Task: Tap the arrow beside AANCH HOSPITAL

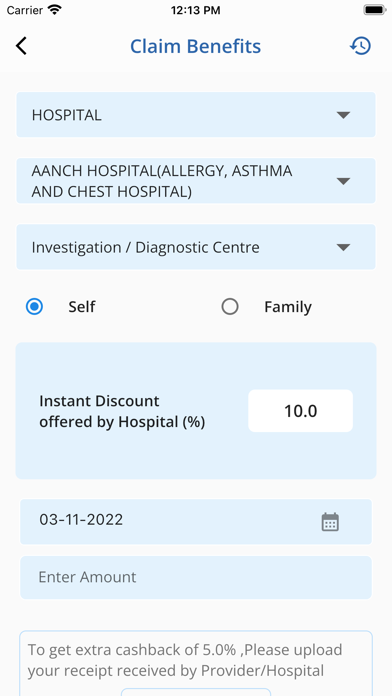Action: (x=343, y=181)
